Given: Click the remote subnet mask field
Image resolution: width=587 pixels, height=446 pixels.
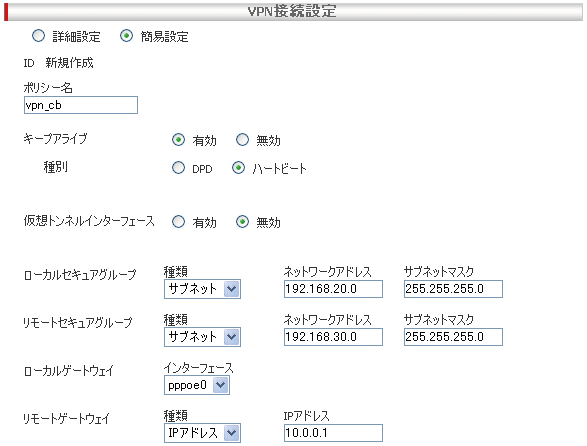Looking at the screenshot, I should pyautogui.click(x=453, y=337).
